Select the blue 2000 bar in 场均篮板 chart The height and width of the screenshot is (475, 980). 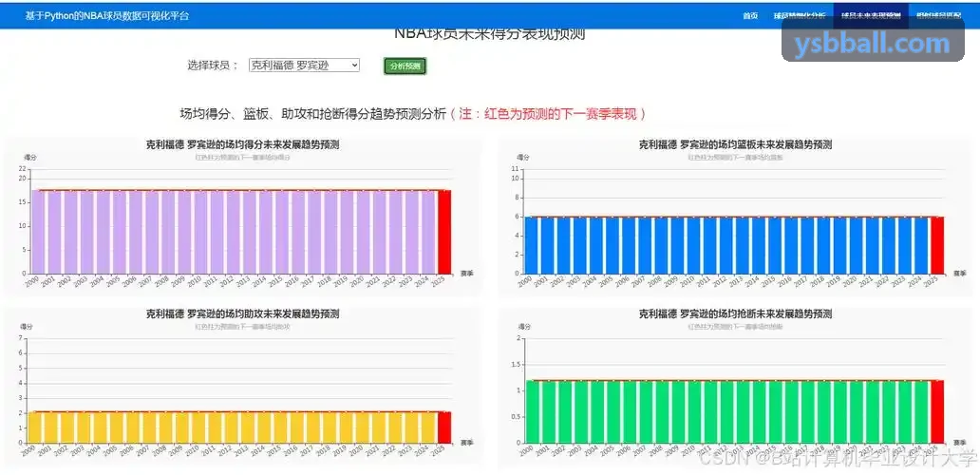tap(531, 245)
